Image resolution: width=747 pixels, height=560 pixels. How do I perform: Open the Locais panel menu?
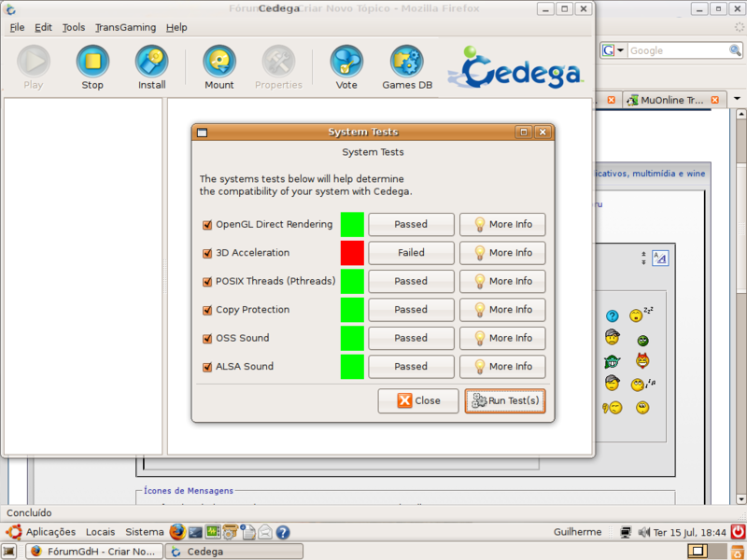point(101,531)
